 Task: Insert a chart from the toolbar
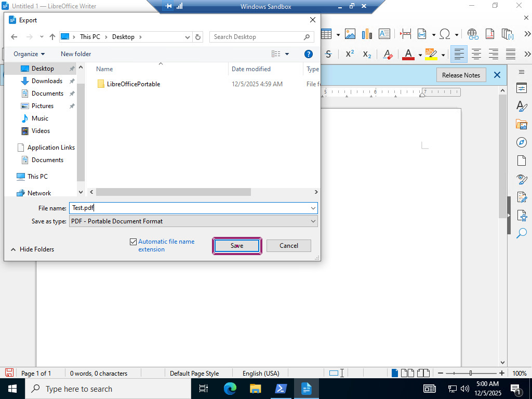tap(367, 34)
